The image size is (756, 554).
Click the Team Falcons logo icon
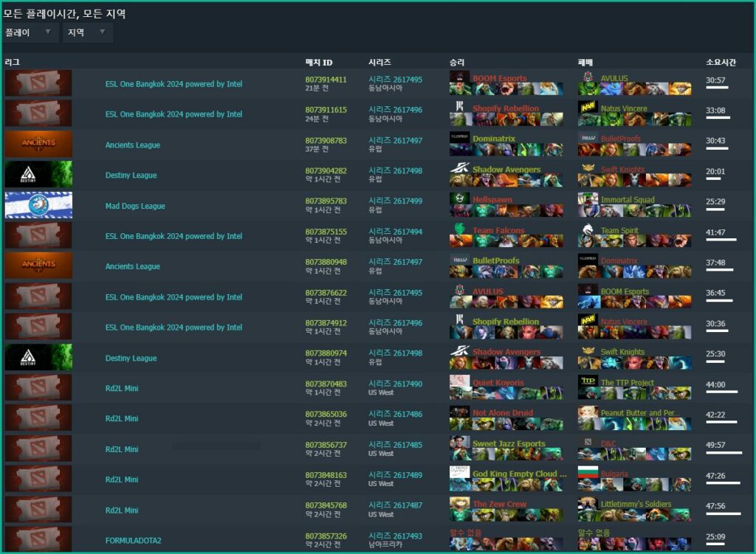459,229
